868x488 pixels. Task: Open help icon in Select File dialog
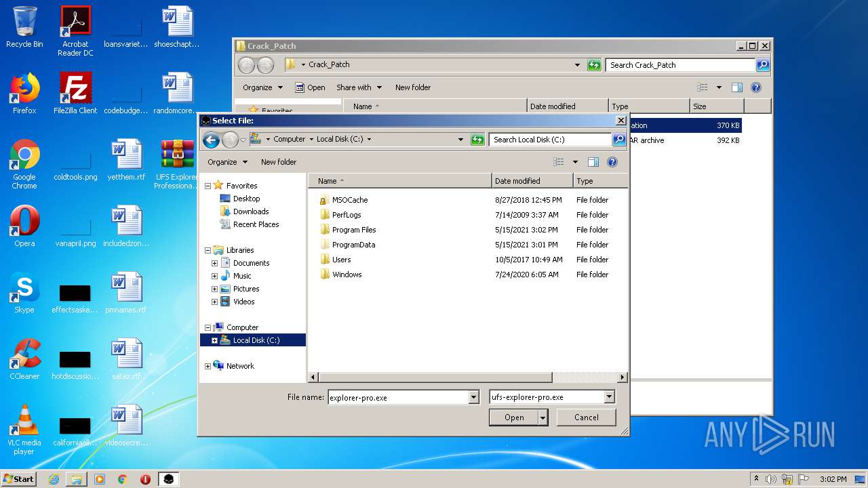pos(612,162)
